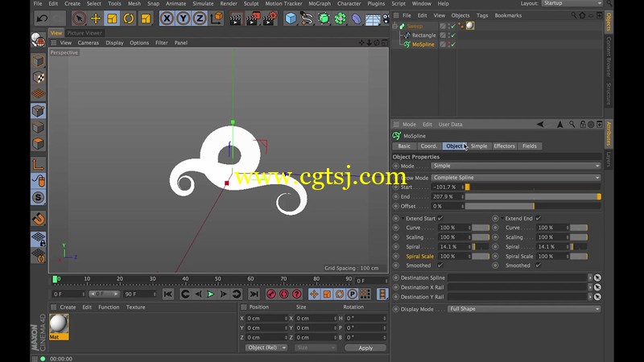The image size is (644, 362).
Task: Activate the Rotate tool
Action: [x=129, y=19]
